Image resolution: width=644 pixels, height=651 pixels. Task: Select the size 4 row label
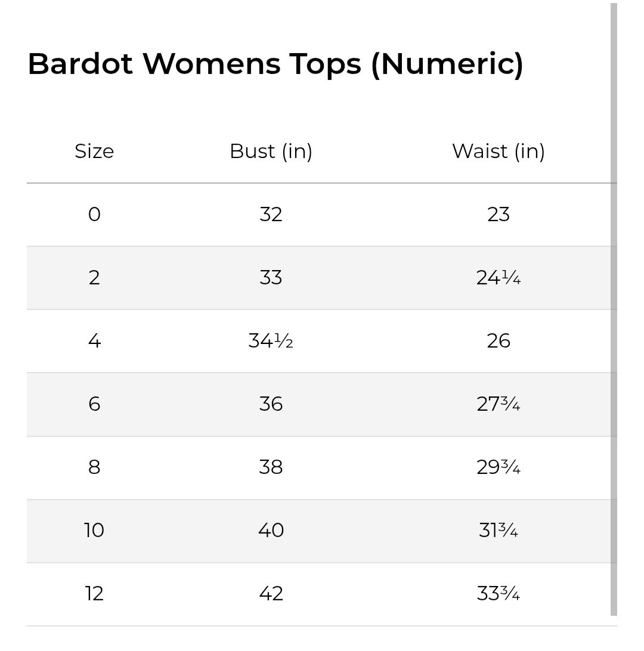94,341
